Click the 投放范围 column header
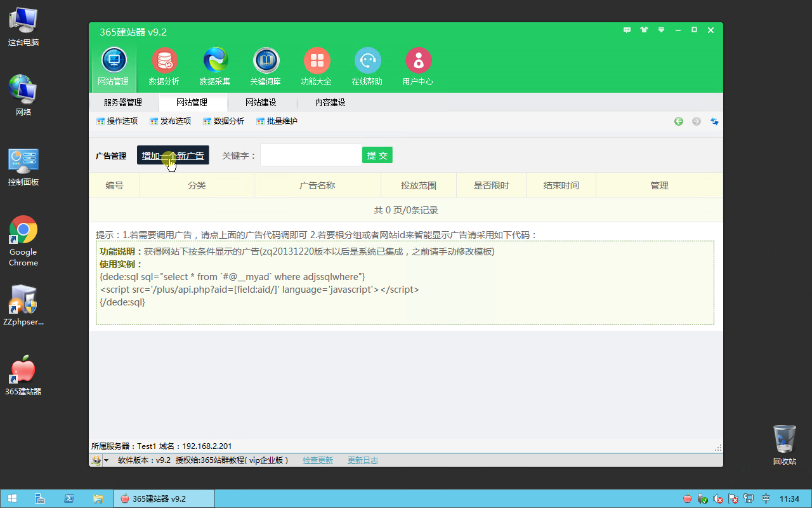Image resolution: width=812 pixels, height=508 pixels. click(419, 185)
